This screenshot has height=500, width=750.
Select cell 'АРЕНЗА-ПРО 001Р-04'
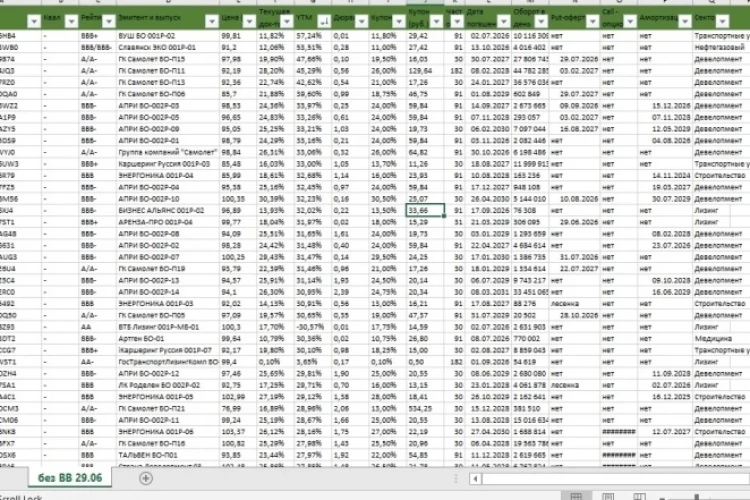(168, 222)
